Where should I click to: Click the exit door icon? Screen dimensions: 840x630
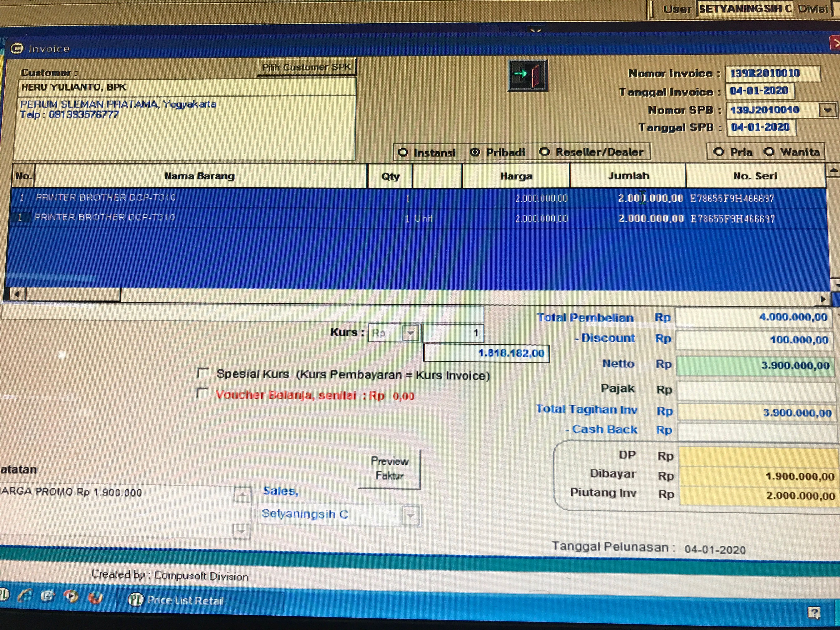point(527,76)
